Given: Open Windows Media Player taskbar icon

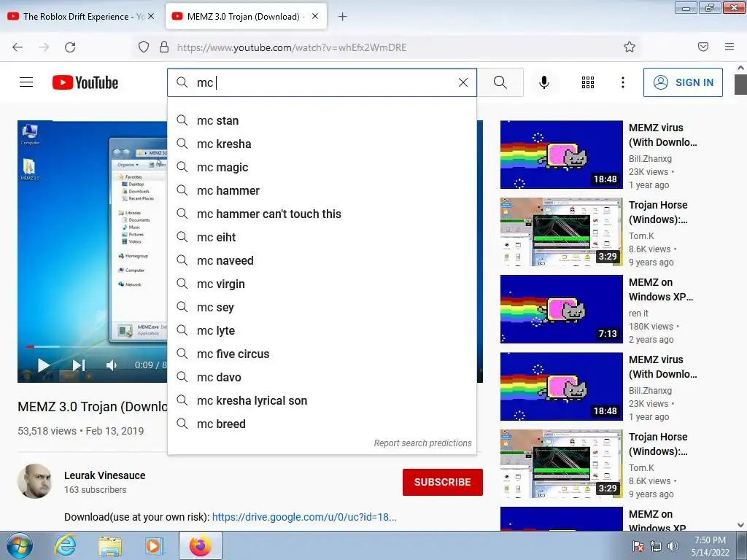Looking at the screenshot, I should click(154, 545).
